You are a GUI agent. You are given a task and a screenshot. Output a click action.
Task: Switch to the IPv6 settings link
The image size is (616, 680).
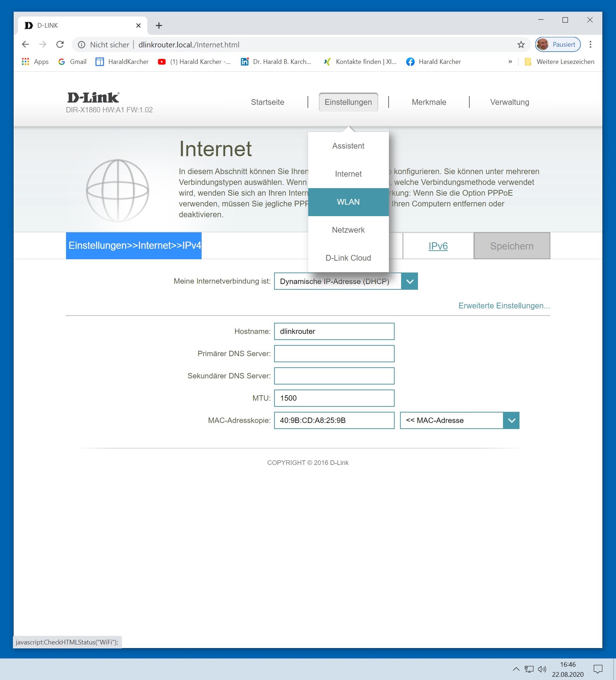[x=438, y=246]
